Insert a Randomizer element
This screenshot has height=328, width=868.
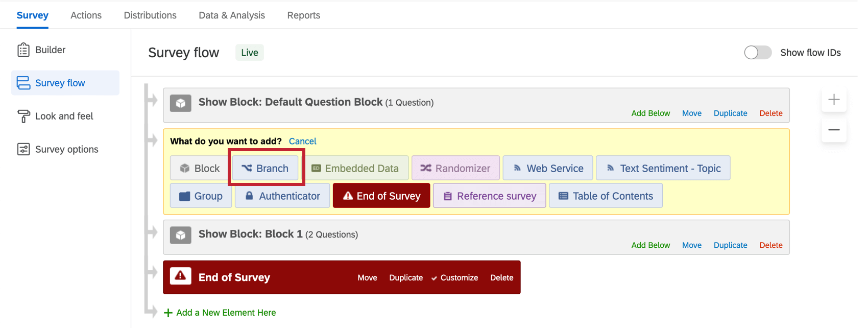tap(455, 168)
